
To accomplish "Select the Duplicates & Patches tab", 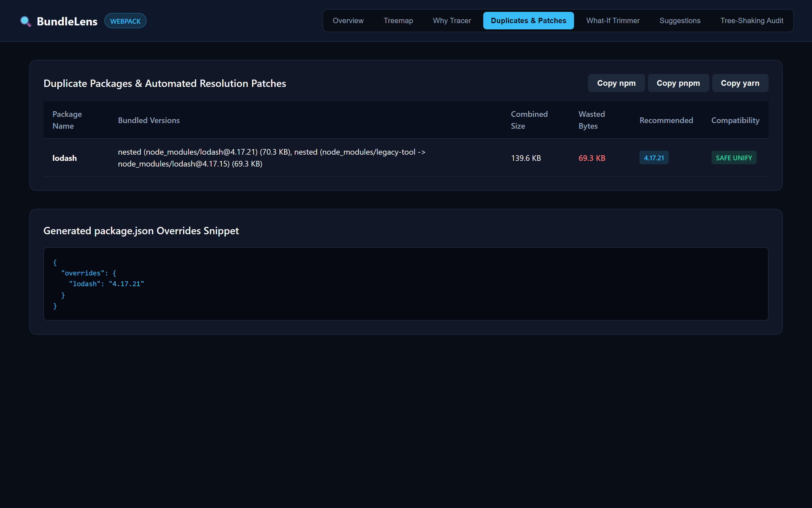I will pos(528,21).
